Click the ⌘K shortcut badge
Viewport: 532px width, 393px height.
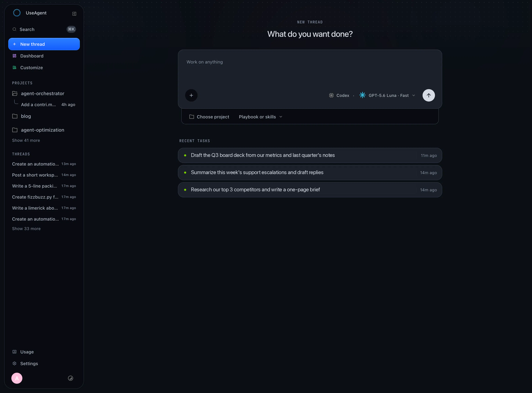71,29
